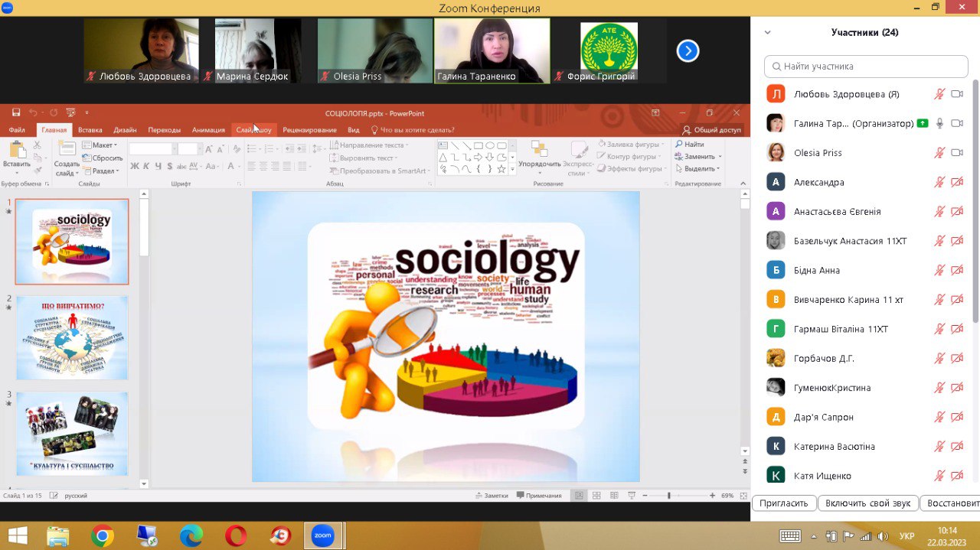Click the Включить свой звук button
Screen dimensions: 980x550
coord(867,503)
